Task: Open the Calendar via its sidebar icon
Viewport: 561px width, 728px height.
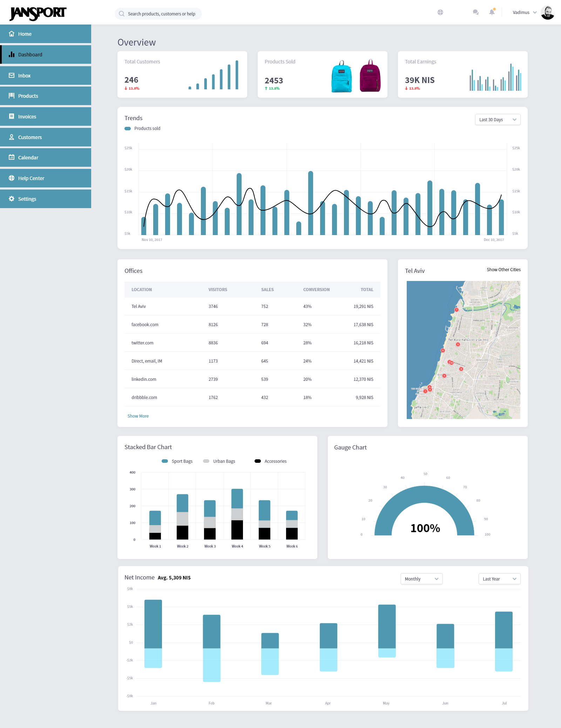Action: click(12, 157)
